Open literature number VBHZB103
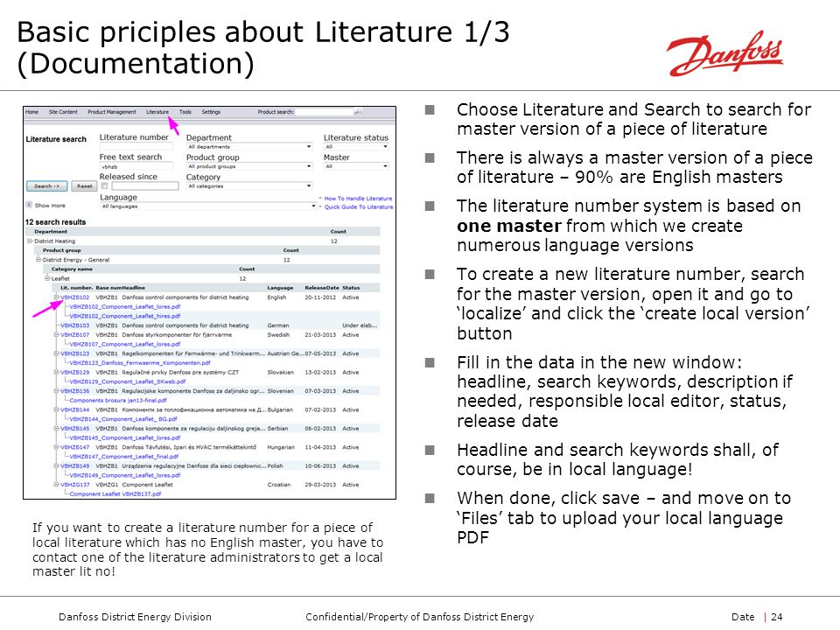This screenshot has height=630, width=840. click(75, 325)
